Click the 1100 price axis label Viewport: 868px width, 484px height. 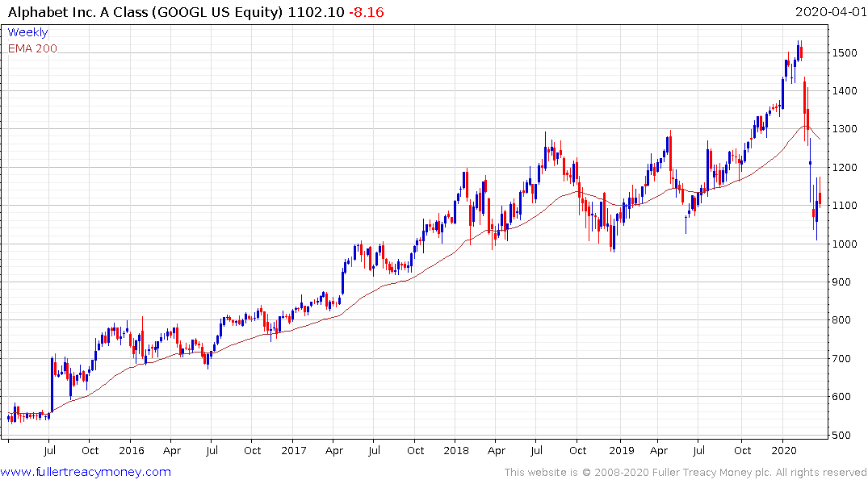[x=845, y=205]
